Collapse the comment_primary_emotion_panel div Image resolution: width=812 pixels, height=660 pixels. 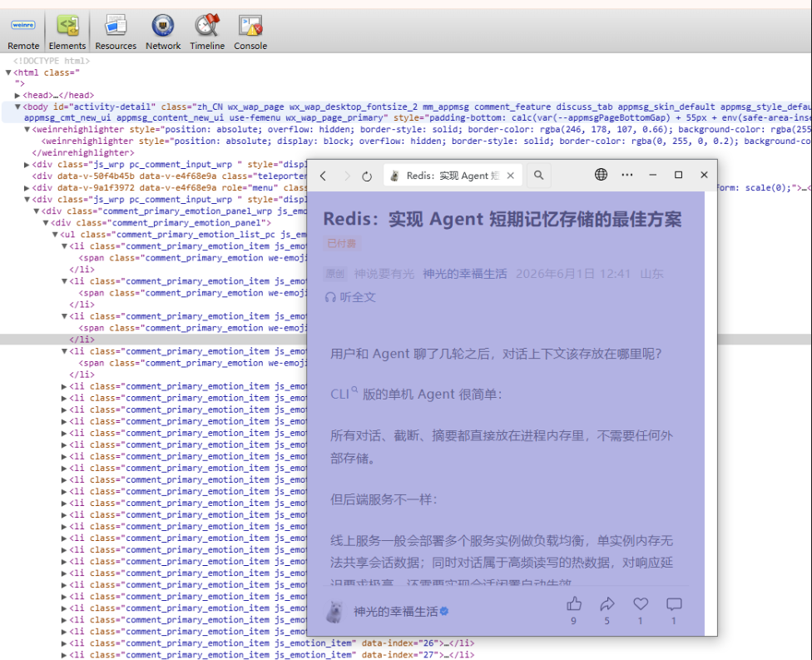coord(46,223)
